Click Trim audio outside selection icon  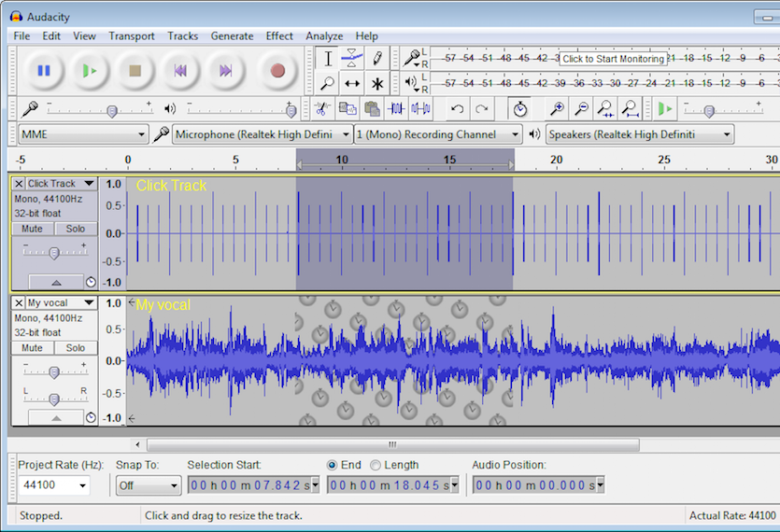(x=396, y=108)
